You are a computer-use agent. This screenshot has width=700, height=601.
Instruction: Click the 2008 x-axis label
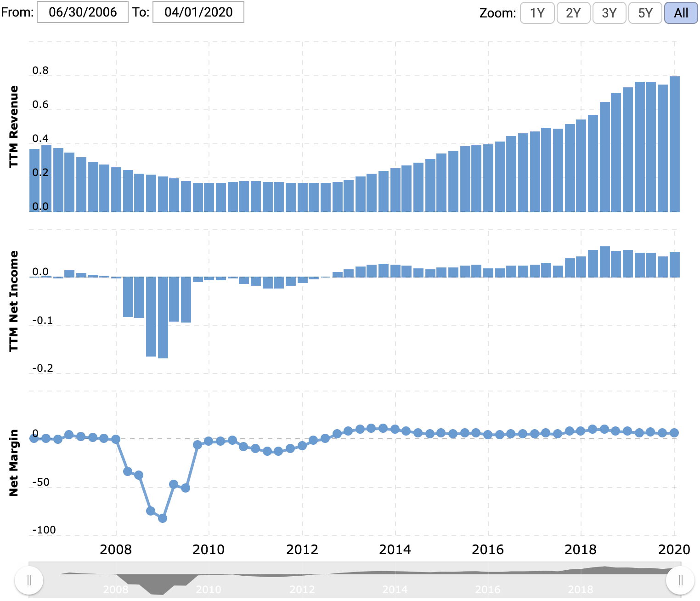[116, 550]
